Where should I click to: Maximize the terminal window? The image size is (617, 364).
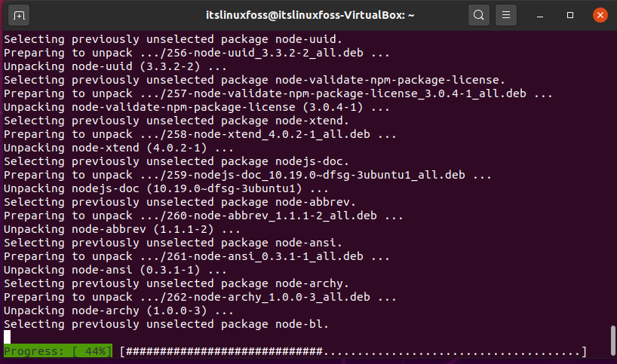[x=569, y=15]
